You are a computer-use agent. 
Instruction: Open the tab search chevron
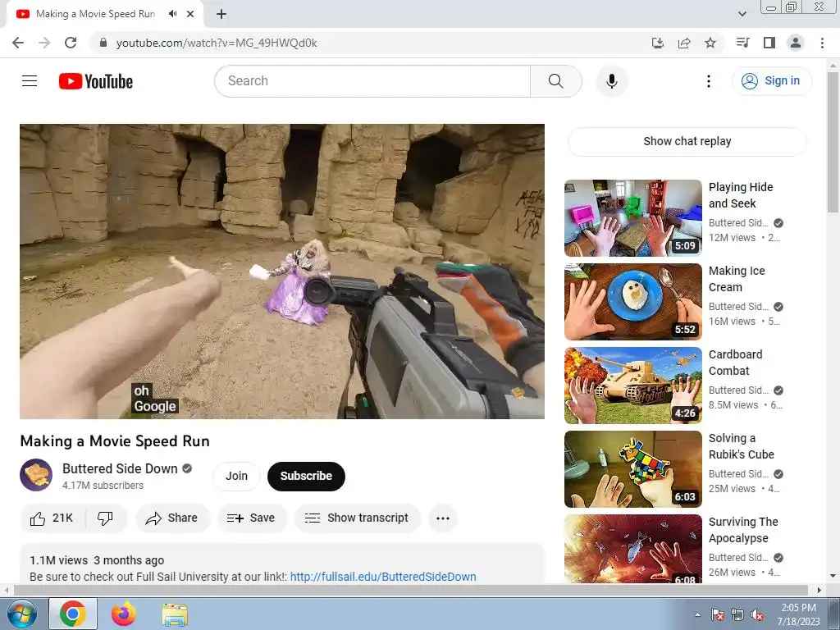pos(742,14)
